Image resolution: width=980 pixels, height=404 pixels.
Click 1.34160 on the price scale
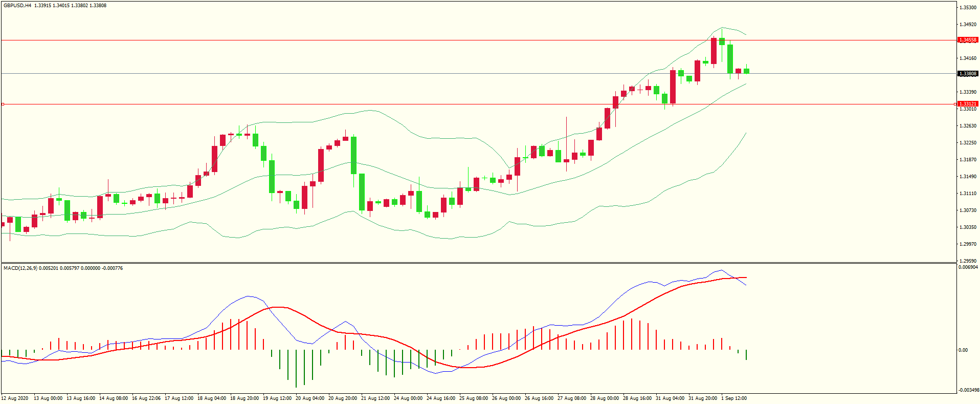click(968, 58)
